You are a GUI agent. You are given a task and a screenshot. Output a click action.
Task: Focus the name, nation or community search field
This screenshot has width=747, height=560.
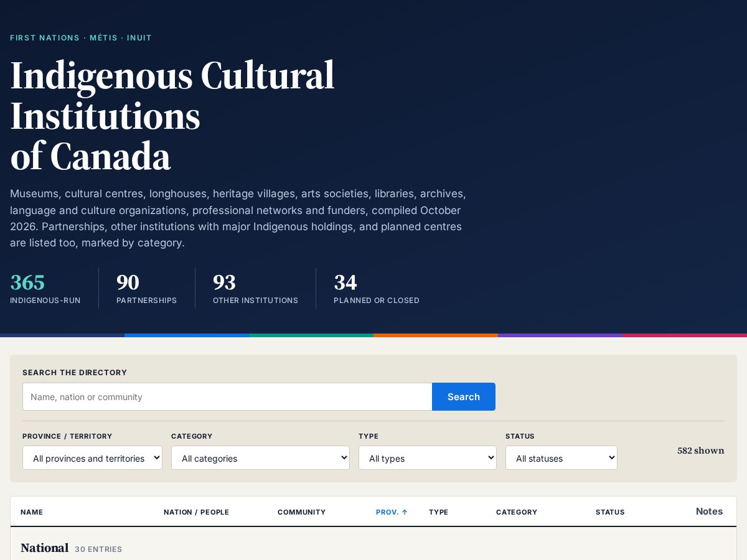click(227, 396)
